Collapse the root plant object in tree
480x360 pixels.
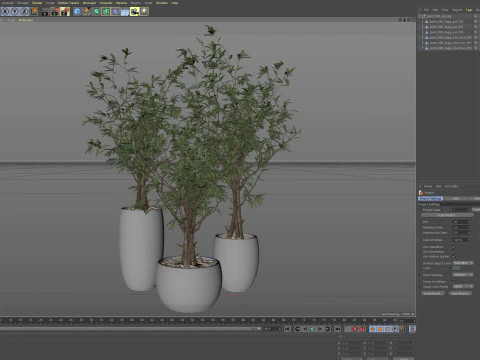(x=420, y=16)
